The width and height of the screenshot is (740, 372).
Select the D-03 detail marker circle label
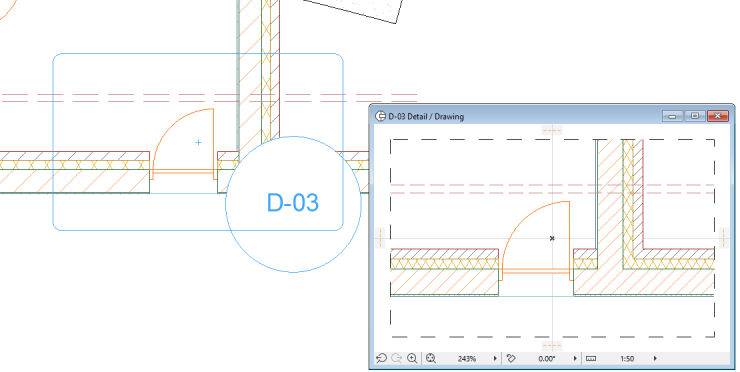click(x=293, y=203)
